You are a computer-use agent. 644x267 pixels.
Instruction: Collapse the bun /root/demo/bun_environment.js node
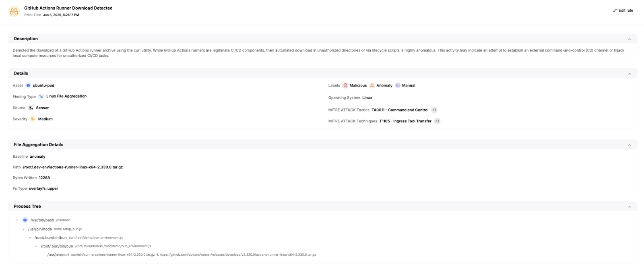(30, 238)
